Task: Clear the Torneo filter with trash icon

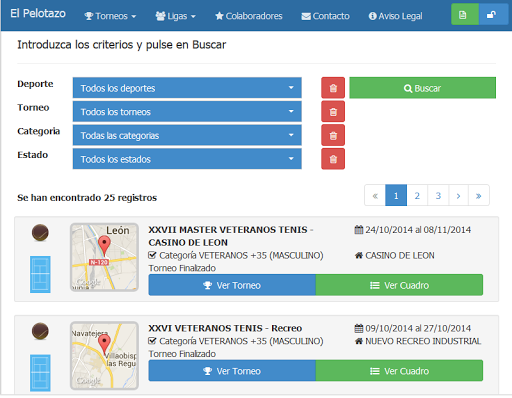Action: tap(333, 112)
